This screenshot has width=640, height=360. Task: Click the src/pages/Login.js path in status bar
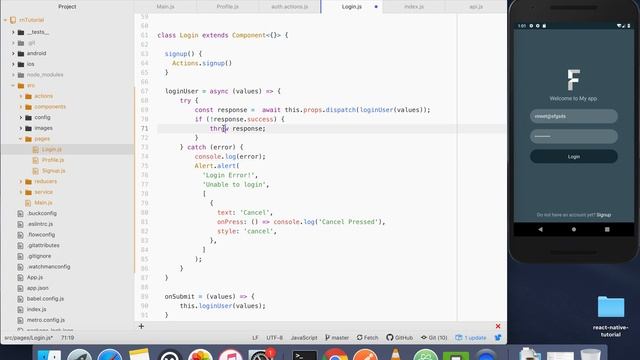click(29, 338)
